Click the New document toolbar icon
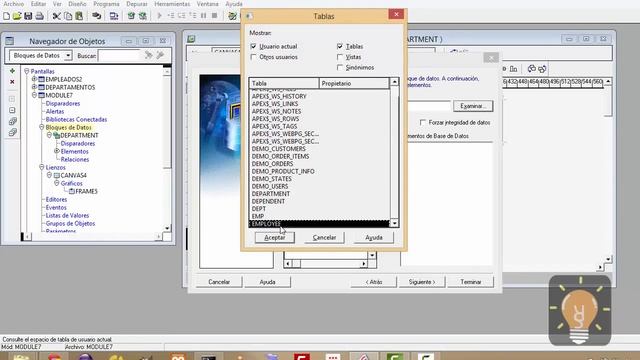 point(7,16)
